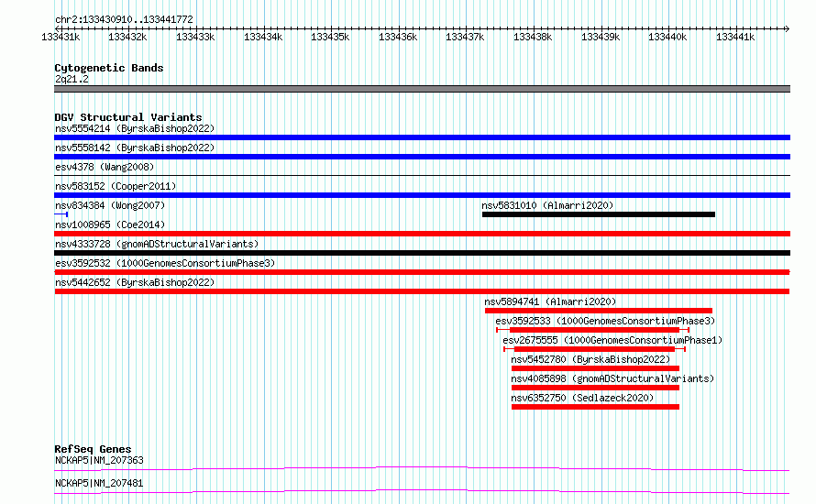Click the 133434k ruler tick label

263,37
